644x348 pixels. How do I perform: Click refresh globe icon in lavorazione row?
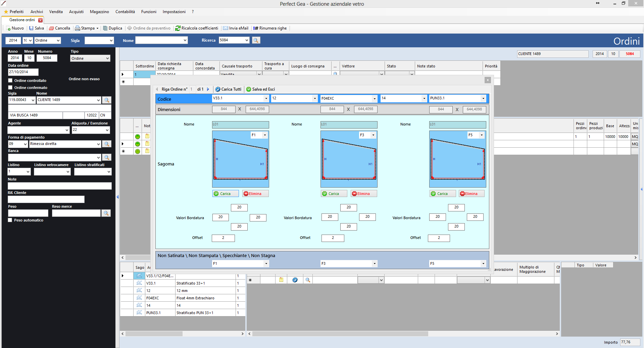click(x=295, y=280)
